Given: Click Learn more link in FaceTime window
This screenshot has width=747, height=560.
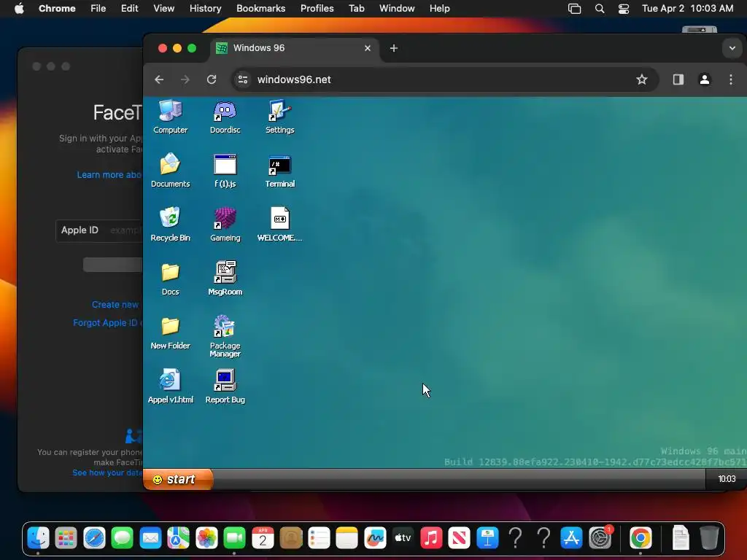Looking at the screenshot, I should point(109,175).
